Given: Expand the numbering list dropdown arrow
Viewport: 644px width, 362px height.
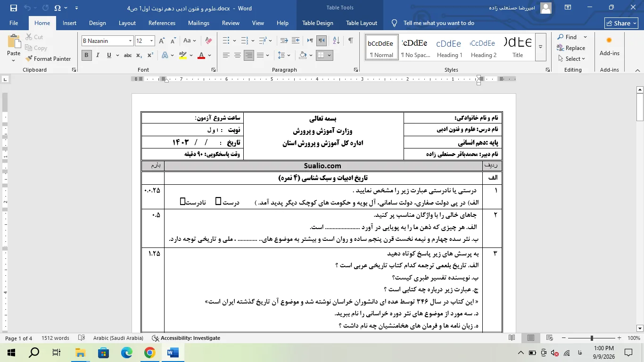Looking at the screenshot, I should 253,41.
